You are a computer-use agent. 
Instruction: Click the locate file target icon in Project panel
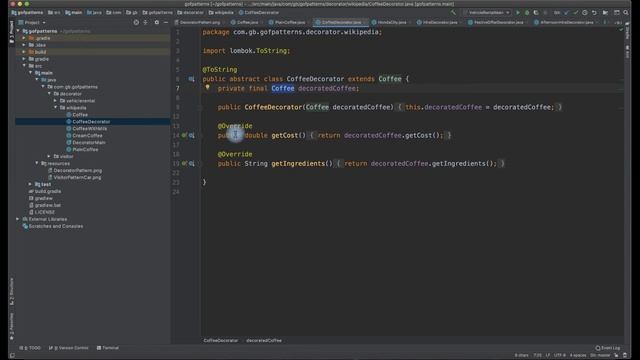pyautogui.click(x=136, y=22)
